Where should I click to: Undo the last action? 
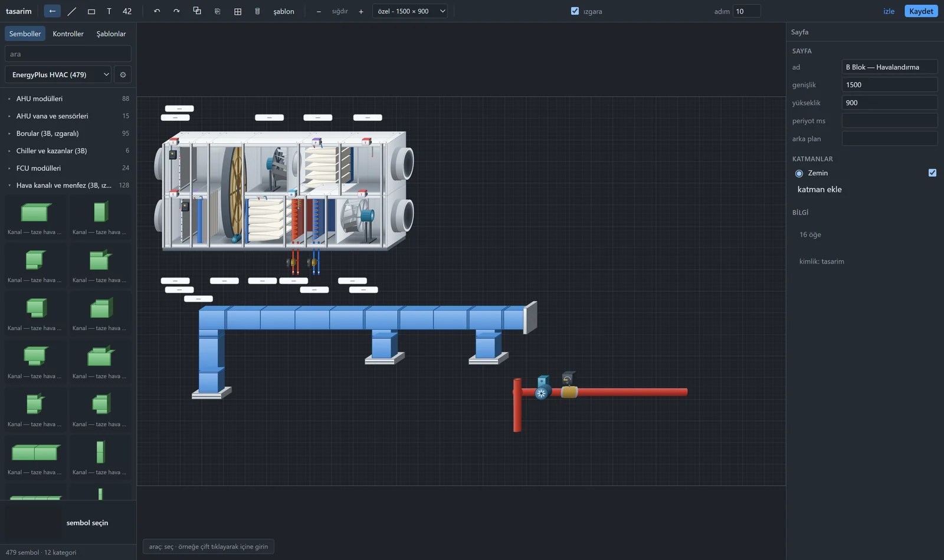(157, 11)
